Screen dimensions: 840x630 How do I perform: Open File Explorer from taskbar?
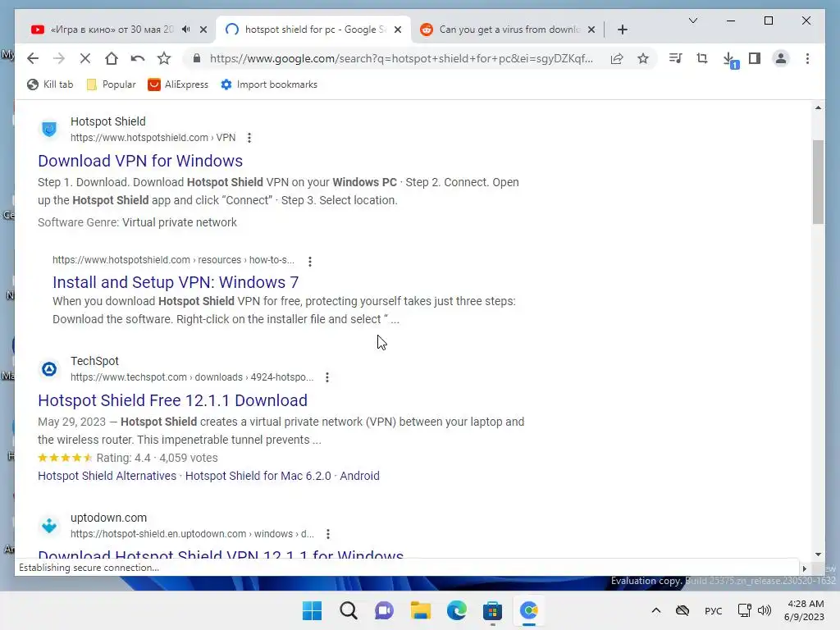click(421, 610)
